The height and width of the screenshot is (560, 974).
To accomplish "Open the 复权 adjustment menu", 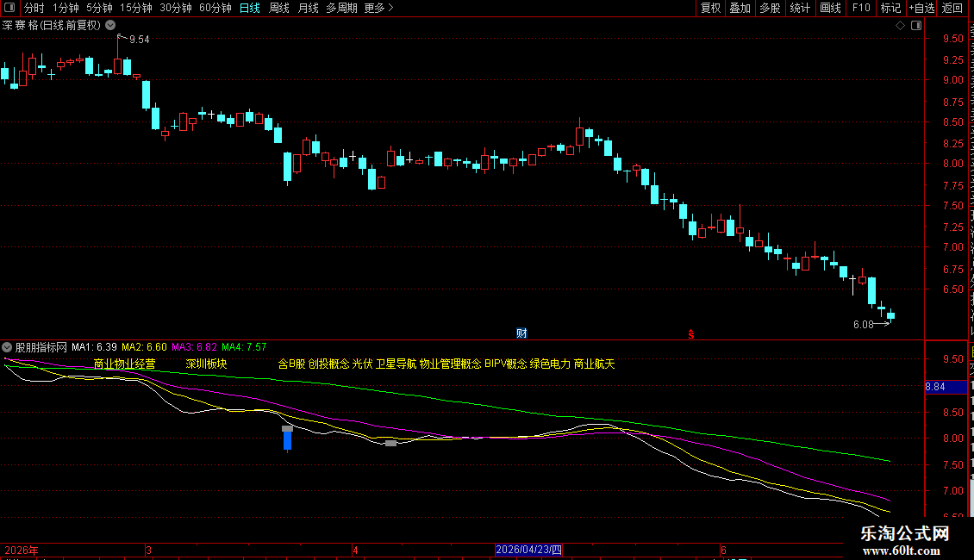I will [710, 8].
